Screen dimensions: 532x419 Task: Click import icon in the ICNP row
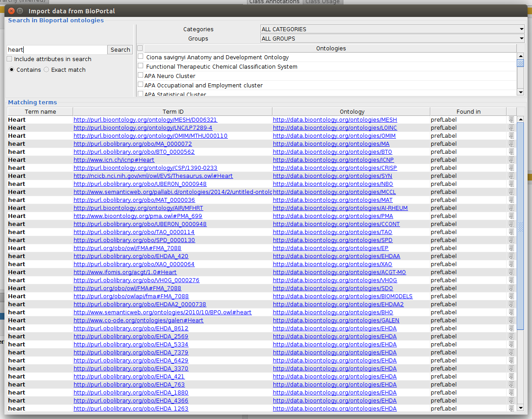pos(511,160)
